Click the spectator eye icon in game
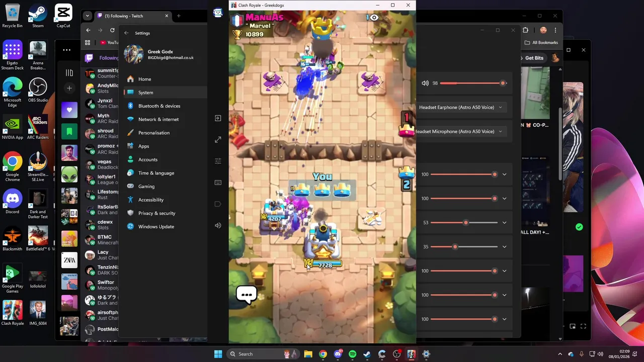 click(x=374, y=18)
